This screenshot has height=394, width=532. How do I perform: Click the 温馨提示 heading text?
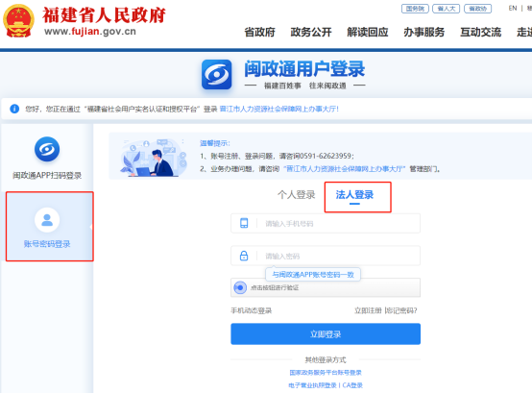click(215, 143)
